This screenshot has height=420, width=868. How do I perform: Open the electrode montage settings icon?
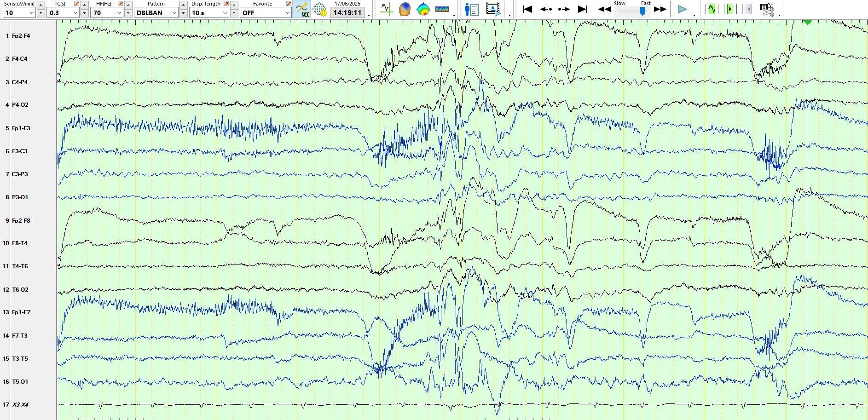(x=319, y=9)
